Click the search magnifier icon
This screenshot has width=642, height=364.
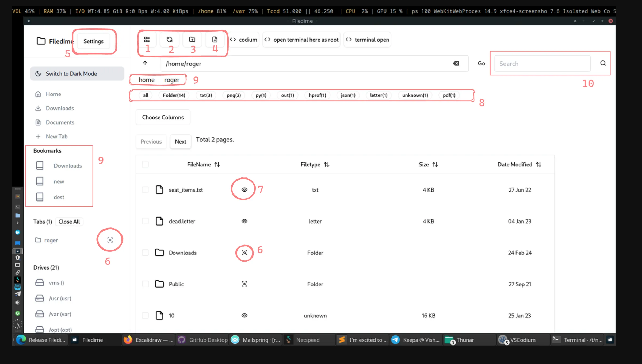(x=603, y=63)
